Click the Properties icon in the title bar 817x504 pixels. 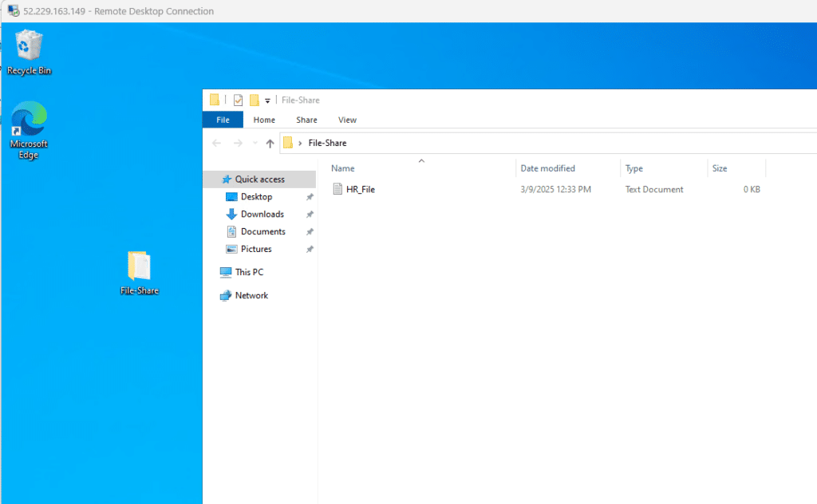(x=238, y=100)
